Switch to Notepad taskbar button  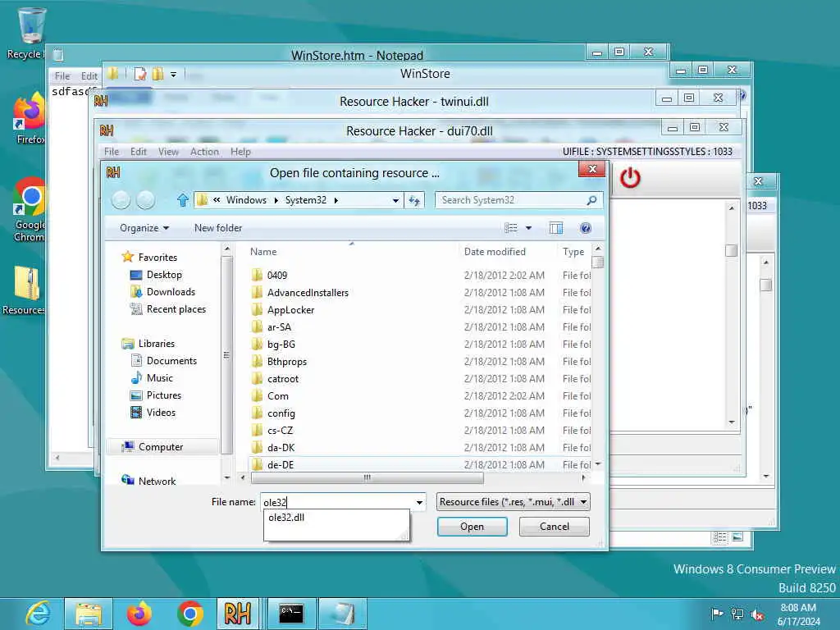[x=343, y=614]
